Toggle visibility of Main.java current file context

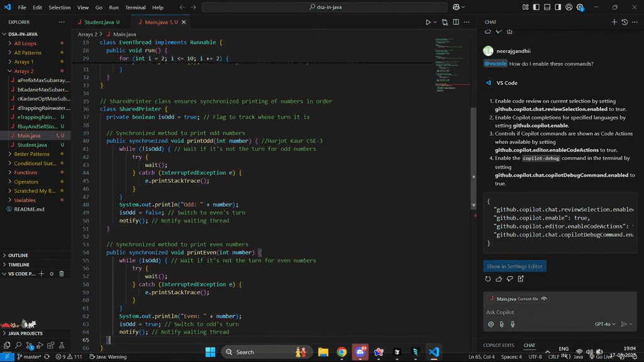[x=545, y=299]
